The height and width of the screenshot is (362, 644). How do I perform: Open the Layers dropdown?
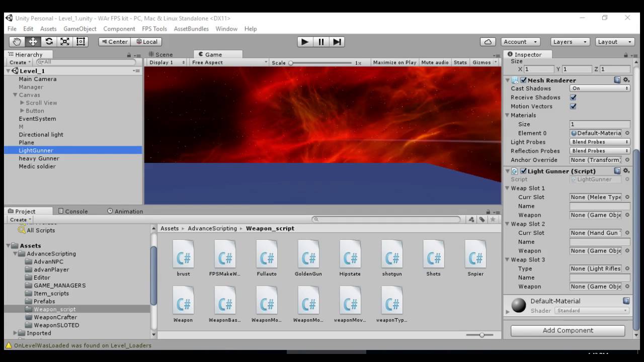(570, 42)
